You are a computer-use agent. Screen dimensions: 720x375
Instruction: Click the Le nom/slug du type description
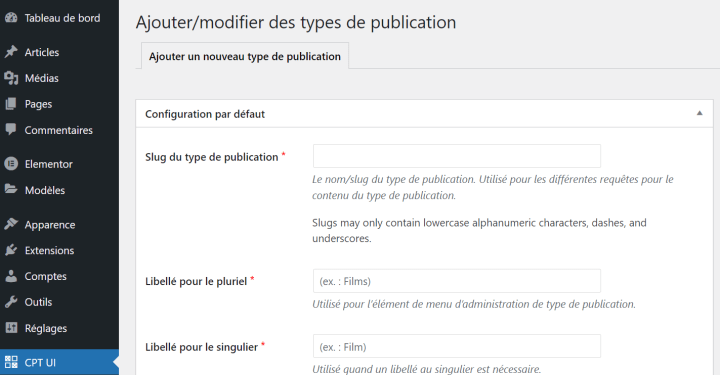pos(493,187)
